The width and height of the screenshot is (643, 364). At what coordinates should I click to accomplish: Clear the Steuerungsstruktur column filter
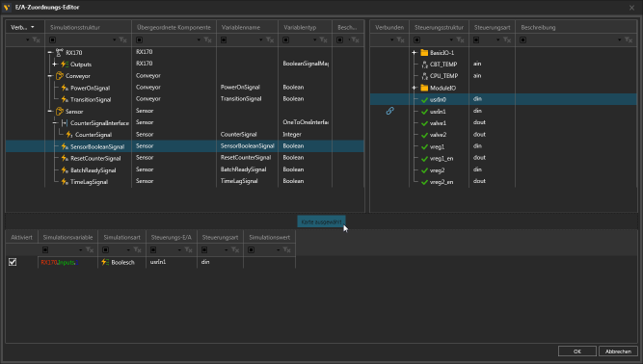[x=460, y=40]
